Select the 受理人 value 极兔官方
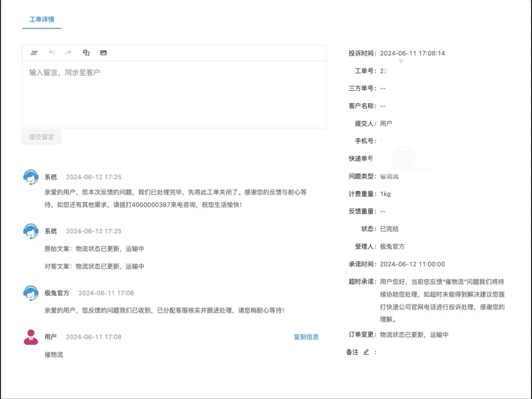 [x=392, y=247]
